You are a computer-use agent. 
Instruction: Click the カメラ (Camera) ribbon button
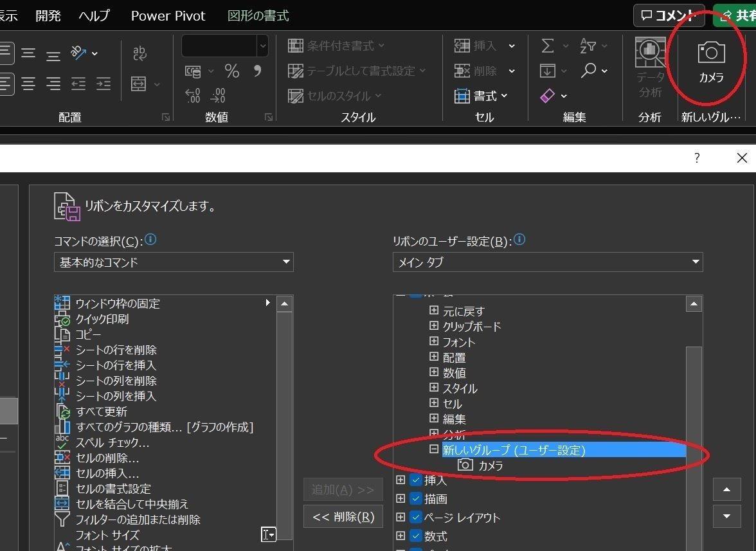click(711, 62)
